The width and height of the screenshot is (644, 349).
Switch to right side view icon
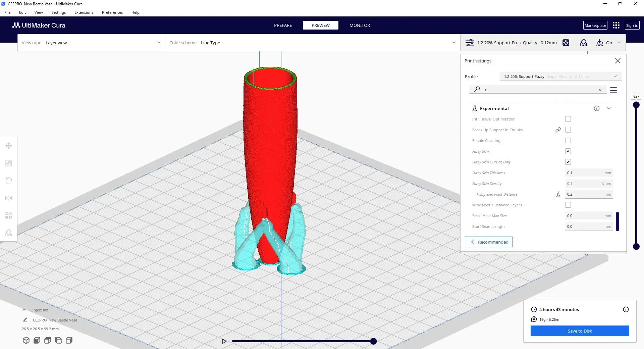tap(69, 340)
